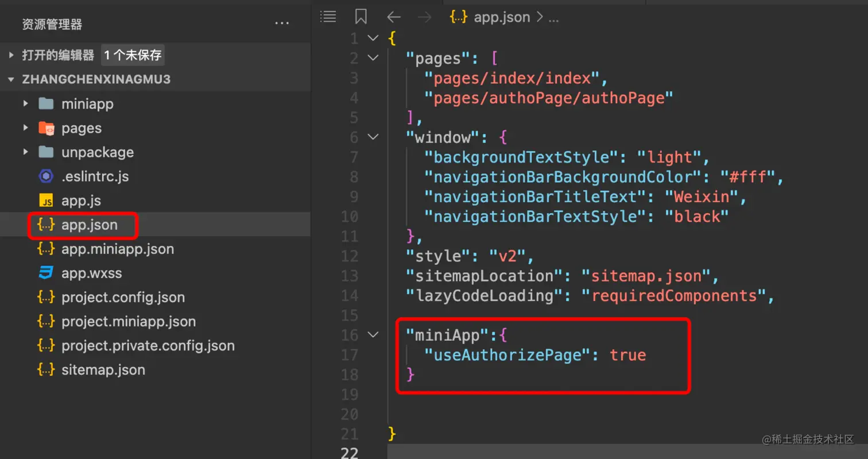This screenshot has width=868, height=459.
Task: Expand the open editors section
Action: click(x=11, y=55)
